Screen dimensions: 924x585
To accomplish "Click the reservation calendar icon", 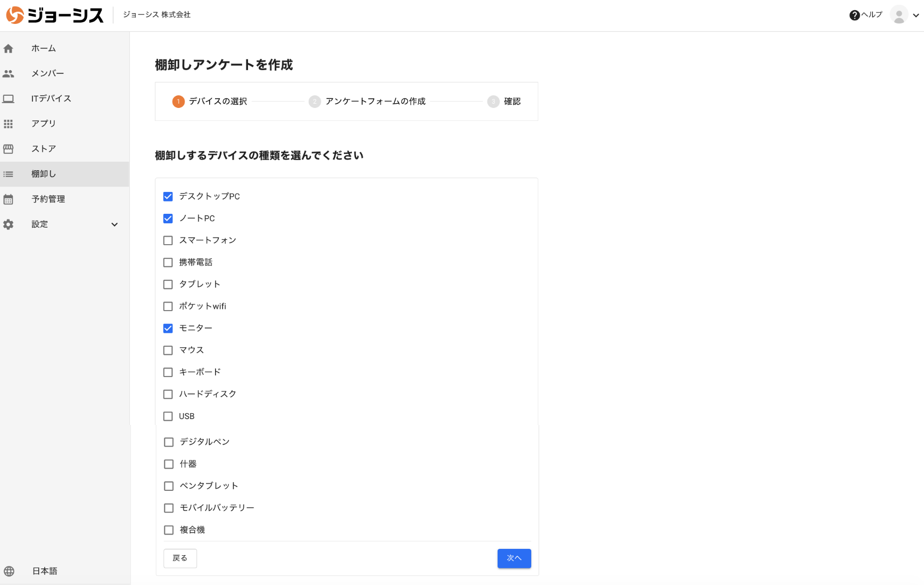I will (9, 199).
